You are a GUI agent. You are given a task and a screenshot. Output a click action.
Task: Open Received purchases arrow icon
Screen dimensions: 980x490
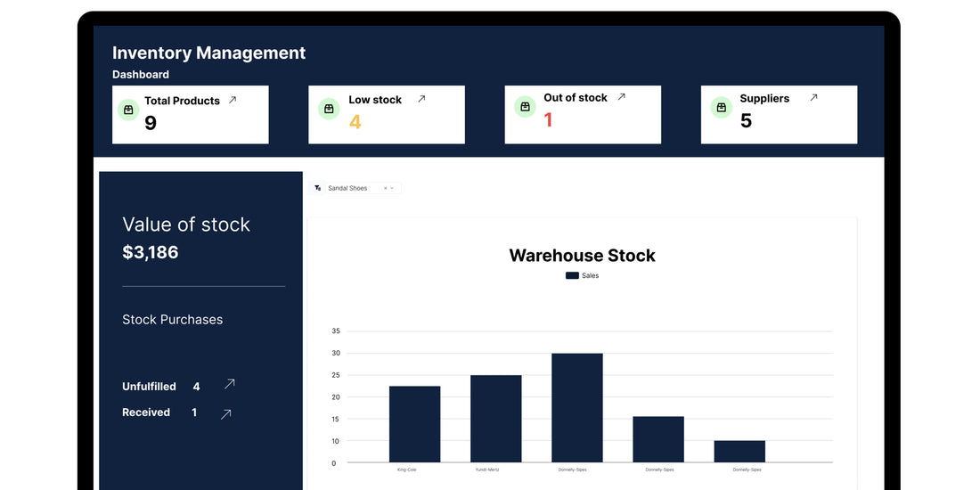click(x=225, y=413)
